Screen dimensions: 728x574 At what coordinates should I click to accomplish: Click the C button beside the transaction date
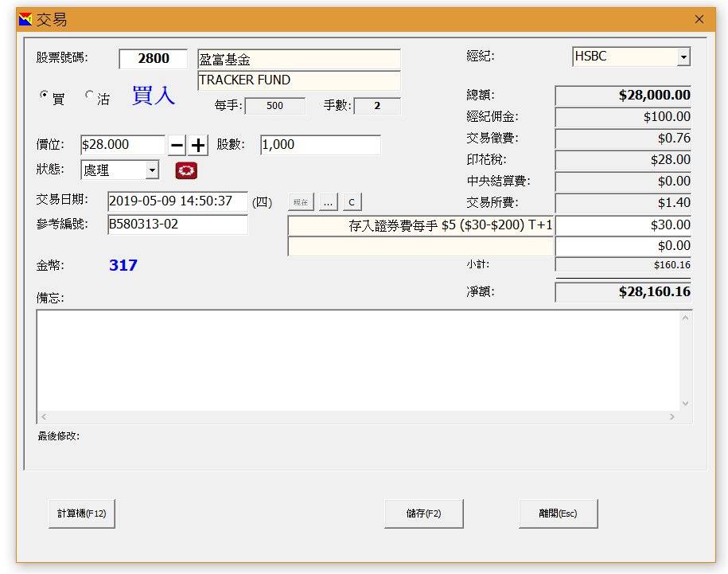(352, 202)
